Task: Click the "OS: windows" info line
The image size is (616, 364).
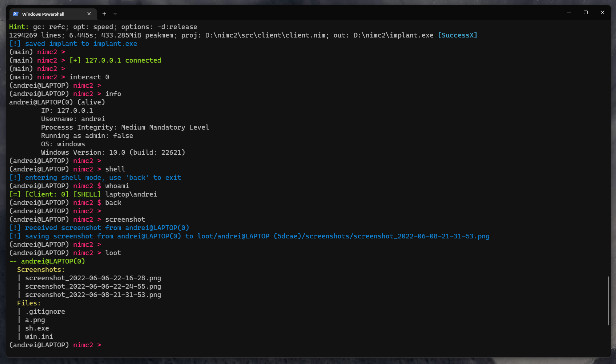Action: click(63, 144)
